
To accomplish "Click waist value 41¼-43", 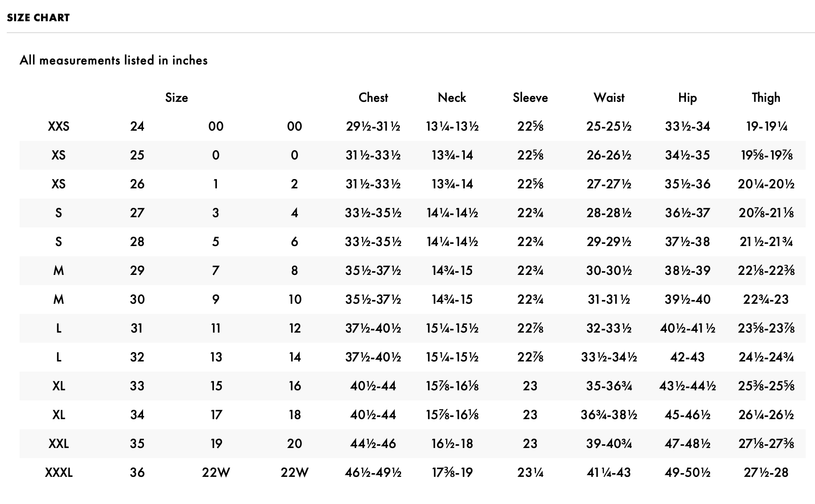I will point(609,473).
